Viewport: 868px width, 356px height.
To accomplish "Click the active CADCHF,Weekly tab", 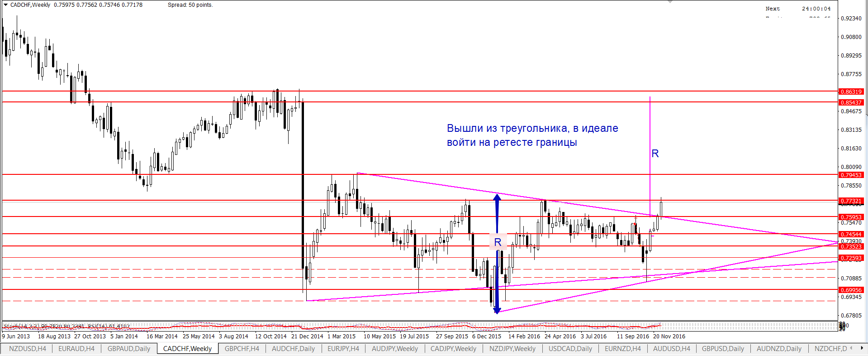I will 187,348.
